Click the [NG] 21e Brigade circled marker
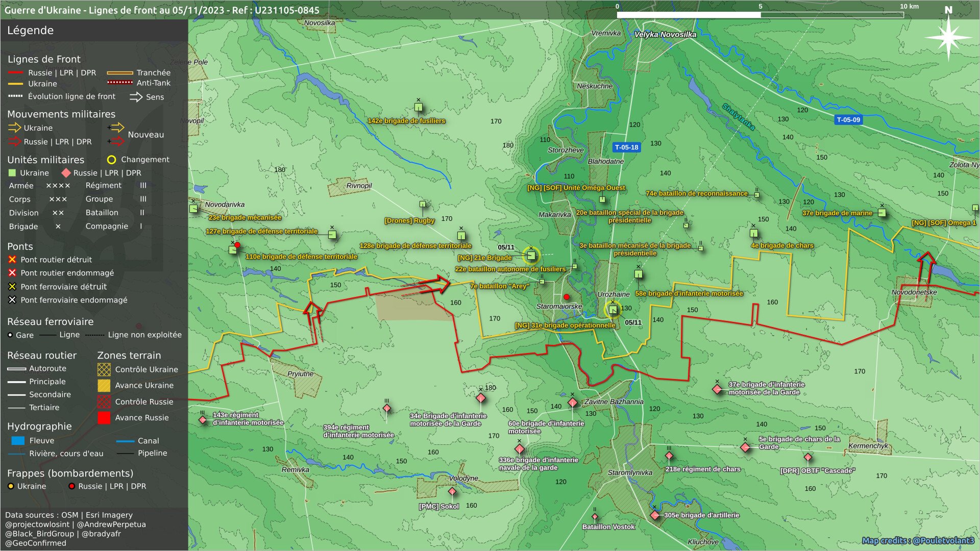The width and height of the screenshot is (980, 551). coord(531,256)
